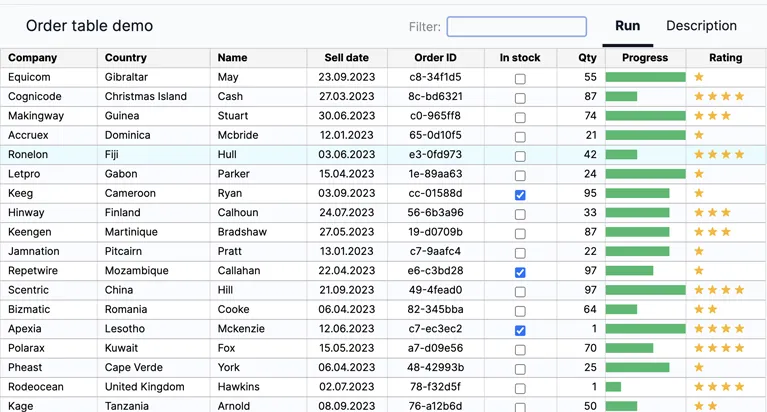Check In stock for Equicom
The width and height of the screenshot is (767, 412).
click(x=520, y=78)
